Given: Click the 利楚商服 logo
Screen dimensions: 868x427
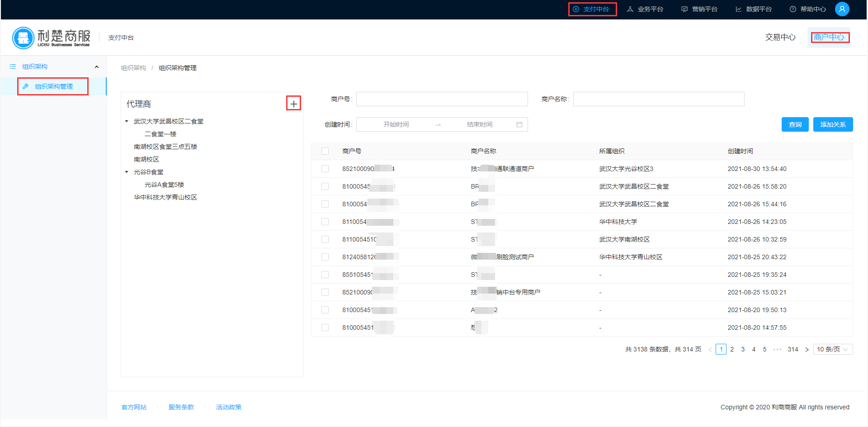Looking at the screenshot, I should [x=51, y=38].
